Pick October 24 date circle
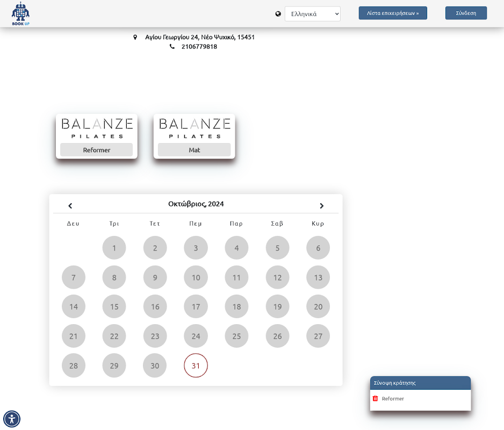This screenshot has height=430, width=504. [x=196, y=336]
